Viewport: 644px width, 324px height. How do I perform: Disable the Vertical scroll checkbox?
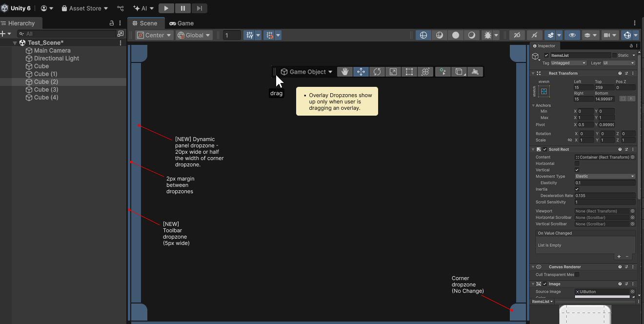click(x=577, y=170)
